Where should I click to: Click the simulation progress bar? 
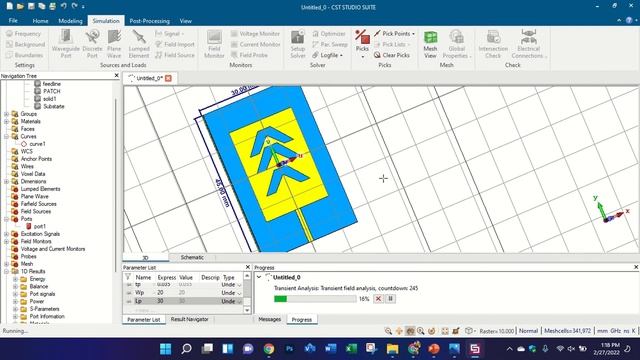(x=315, y=299)
